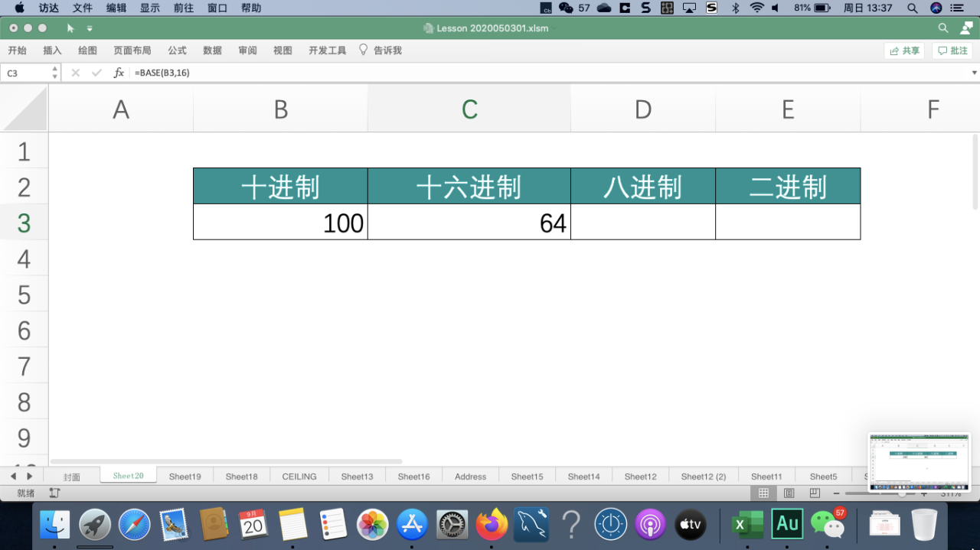Click the 告诉我 tell me box

(381, 50)
